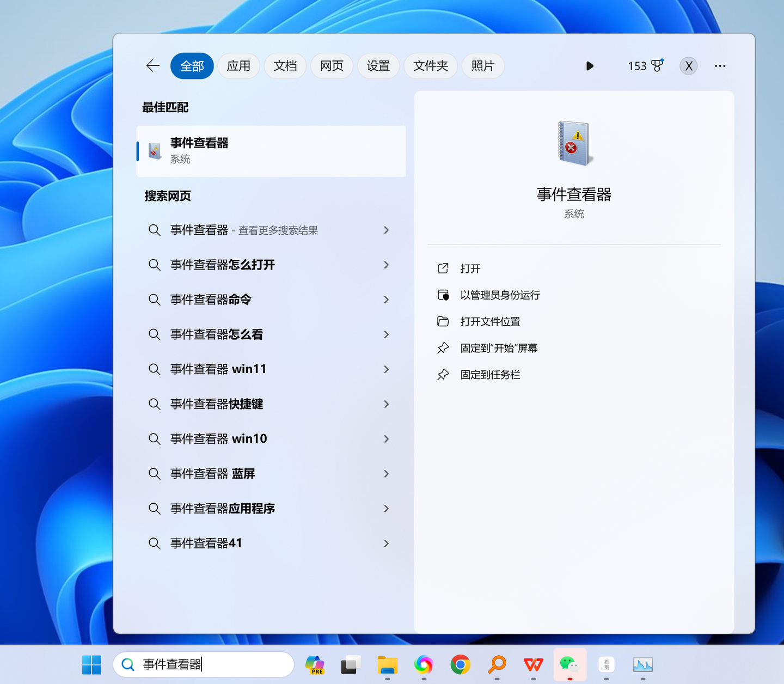Click 打开 in the preview pane
Screen dimensions: 784x684
click(x=470, y=268)
